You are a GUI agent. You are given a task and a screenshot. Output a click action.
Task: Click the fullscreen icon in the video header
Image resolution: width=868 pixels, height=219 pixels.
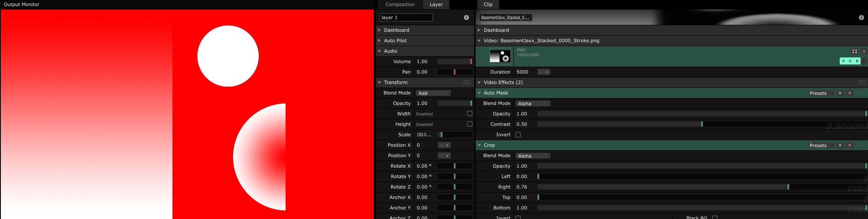pyautogui.click(x=854, y=51)
